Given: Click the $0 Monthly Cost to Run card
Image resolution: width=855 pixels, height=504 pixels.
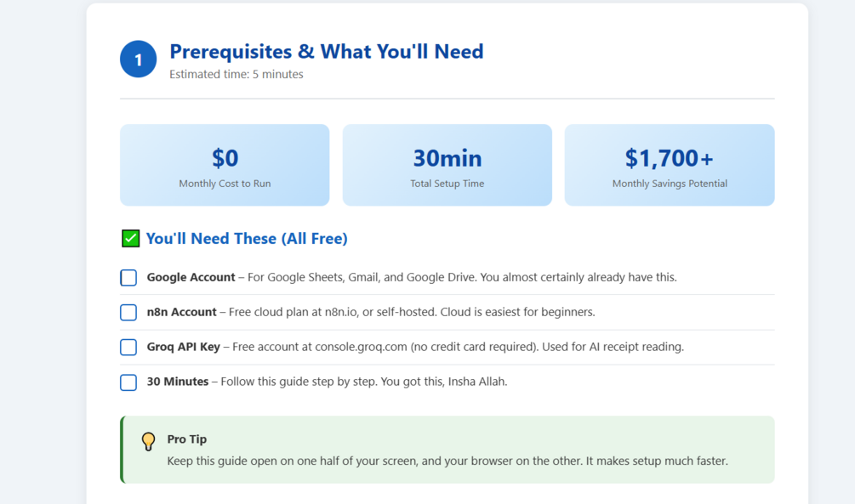Looking at the screenshot, I should click(225, 165).
